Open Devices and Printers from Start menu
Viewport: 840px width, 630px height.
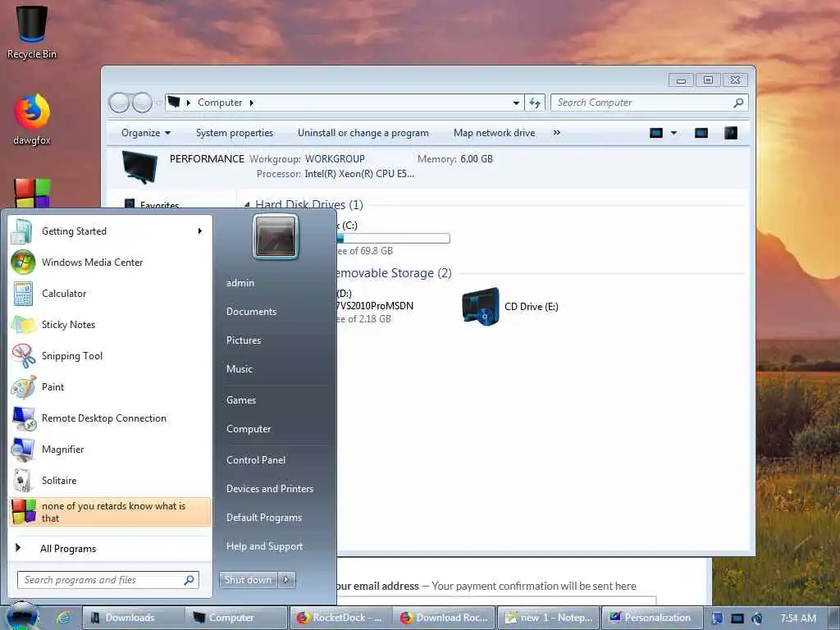point(269,489)
